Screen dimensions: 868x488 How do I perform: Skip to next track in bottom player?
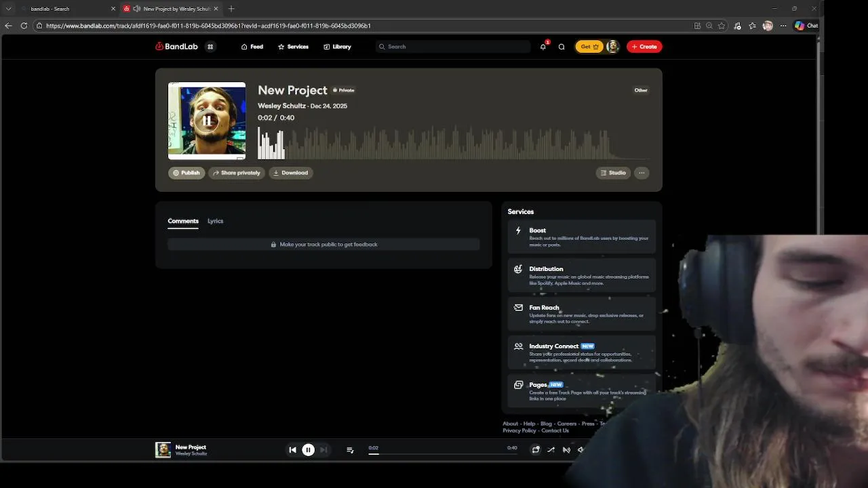pyautogui.click(x=323, y=449)
